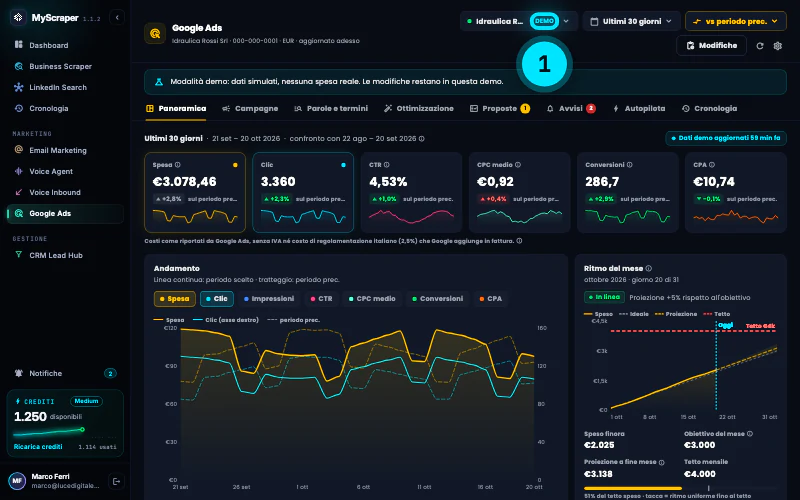Open settings with the gear icon

click(778, 46)
